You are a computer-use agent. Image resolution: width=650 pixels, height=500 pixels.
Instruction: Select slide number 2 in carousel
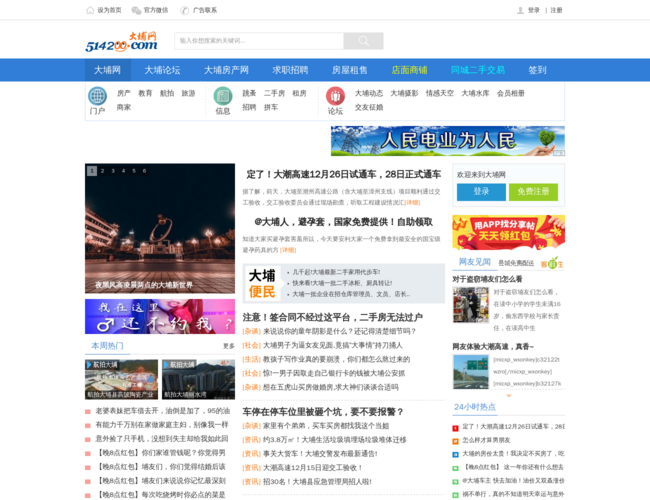pyautogui.click(x=102, y=171)
